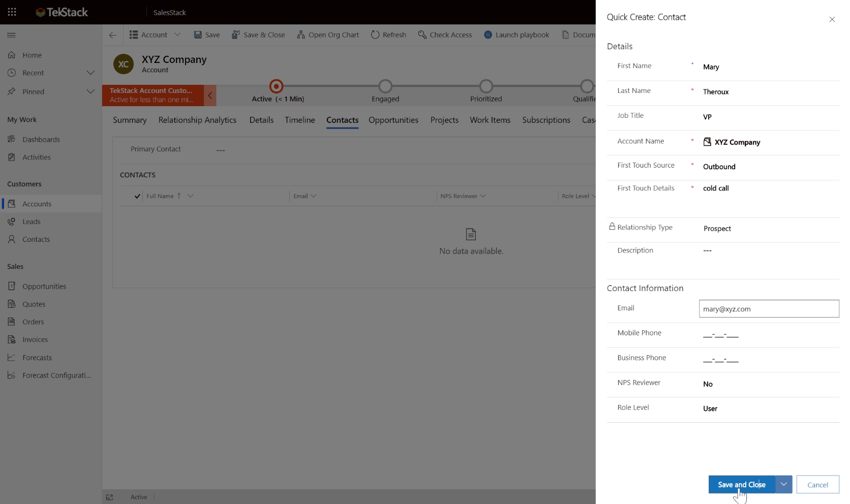
Task: Open the Role Level column dropdown
Action: [593, 196]
